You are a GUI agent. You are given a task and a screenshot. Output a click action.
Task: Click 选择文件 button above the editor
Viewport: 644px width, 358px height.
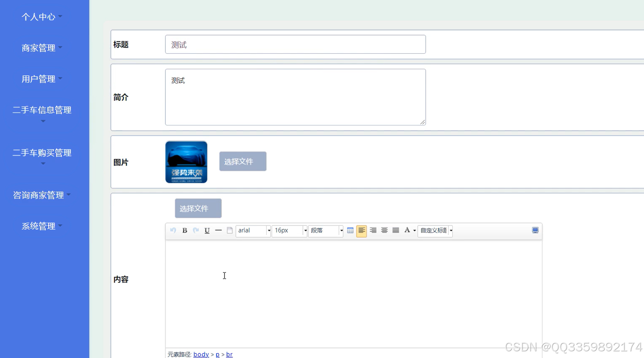[x=198, y=208]
